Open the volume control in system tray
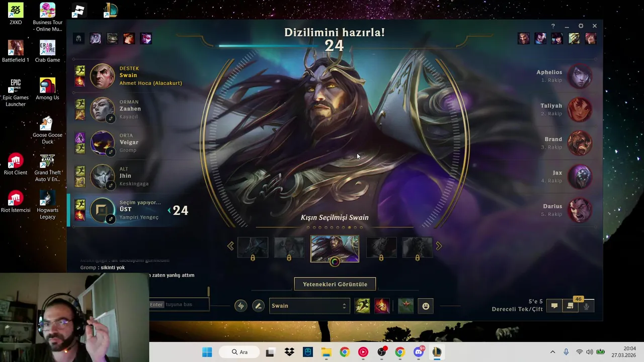Screen dimensions: 644x362 tap(589, 352)
